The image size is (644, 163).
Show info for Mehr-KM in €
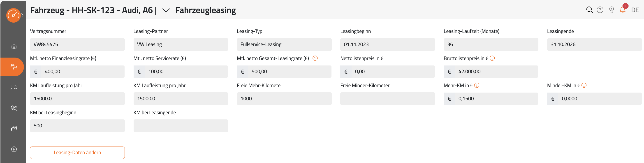pos(477,85)
